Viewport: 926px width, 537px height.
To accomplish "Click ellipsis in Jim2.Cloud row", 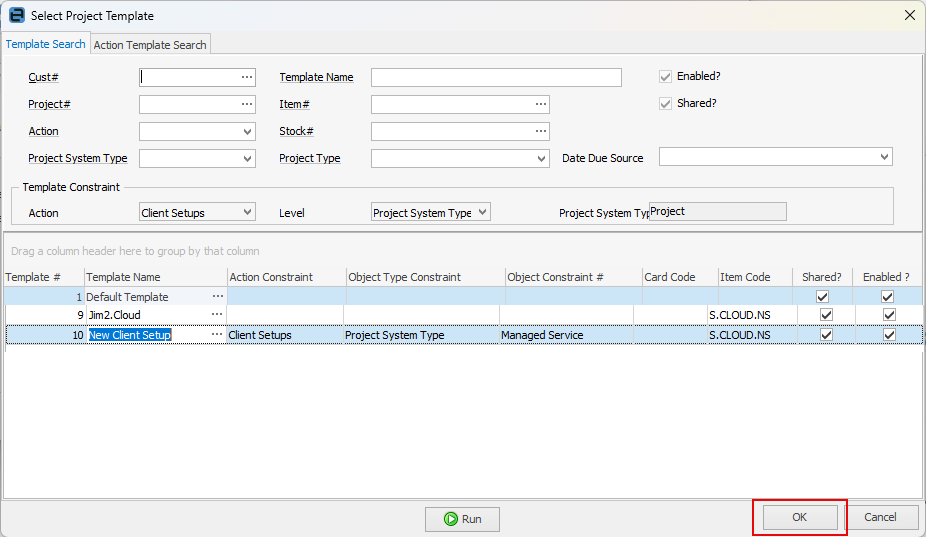I will tap(217, 315).
